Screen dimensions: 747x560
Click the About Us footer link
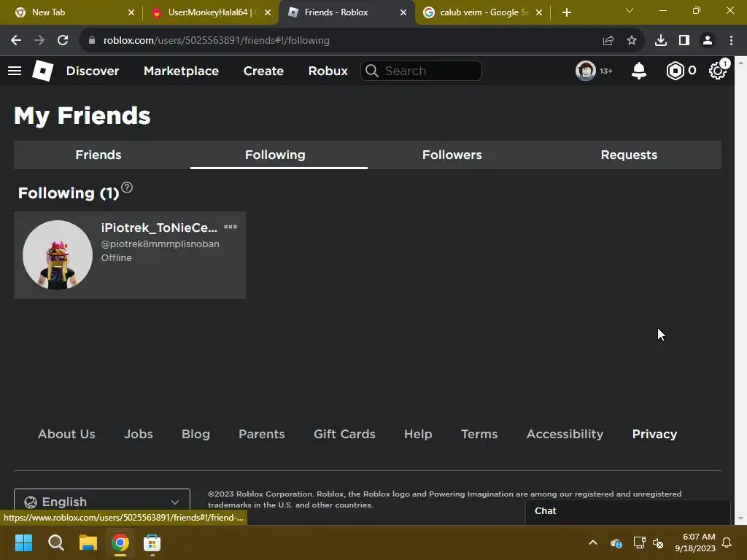pyautogui.click(x=66, y=434)
